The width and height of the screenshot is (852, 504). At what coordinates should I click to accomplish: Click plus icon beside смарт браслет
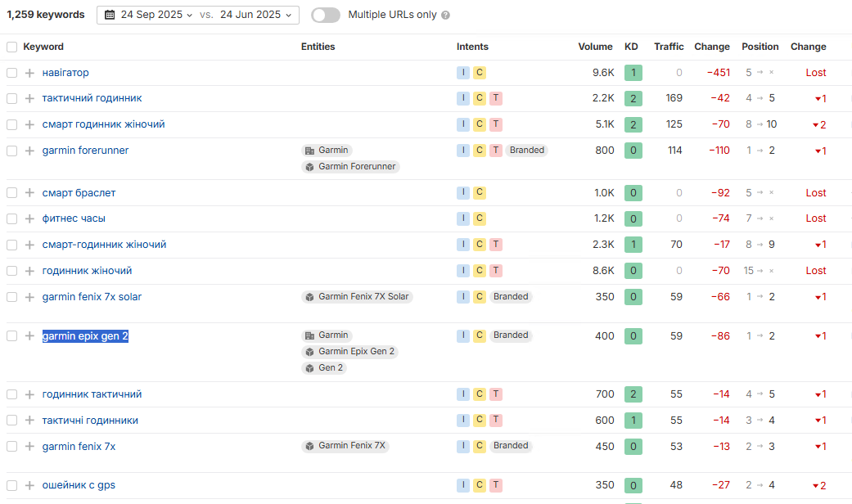pos(30,193)
